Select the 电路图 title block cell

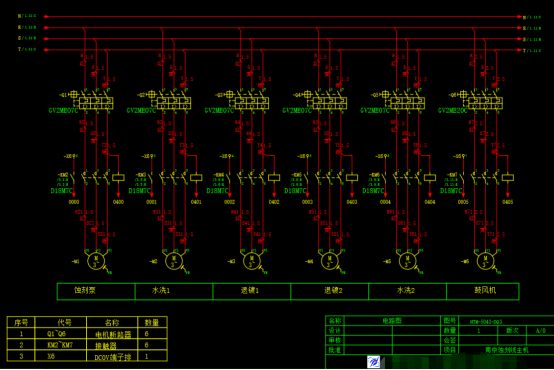point(392,321)
